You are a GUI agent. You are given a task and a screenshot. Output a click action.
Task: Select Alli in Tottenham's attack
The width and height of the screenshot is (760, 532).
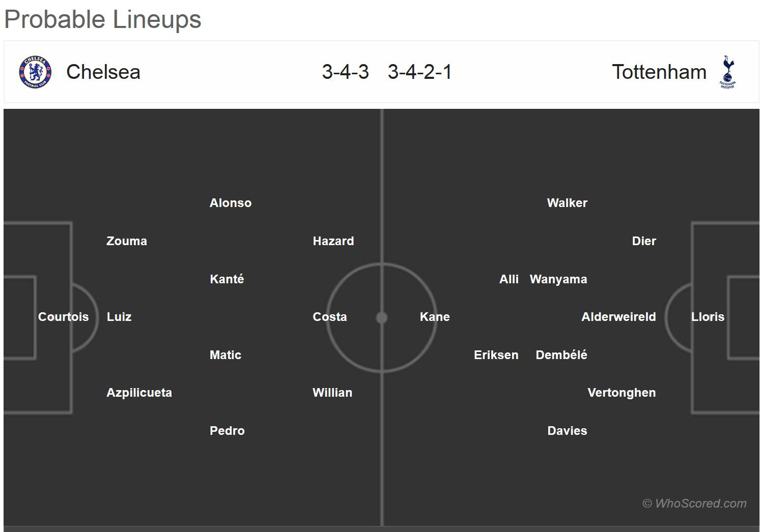tap(509, 279)
